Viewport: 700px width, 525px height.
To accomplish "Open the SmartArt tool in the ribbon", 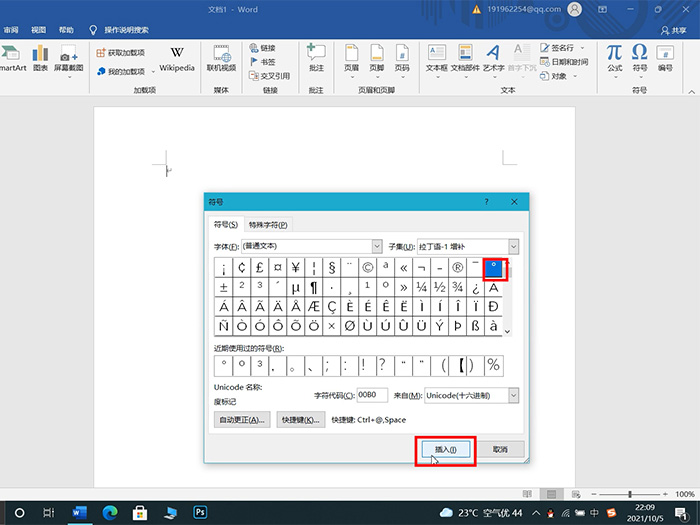I will 12,58.
